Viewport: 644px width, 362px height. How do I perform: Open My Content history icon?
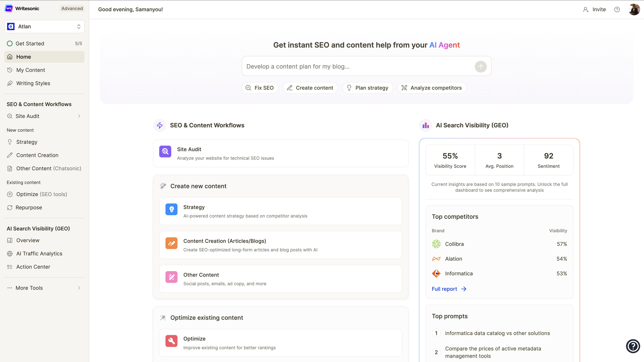pos(10,70)
